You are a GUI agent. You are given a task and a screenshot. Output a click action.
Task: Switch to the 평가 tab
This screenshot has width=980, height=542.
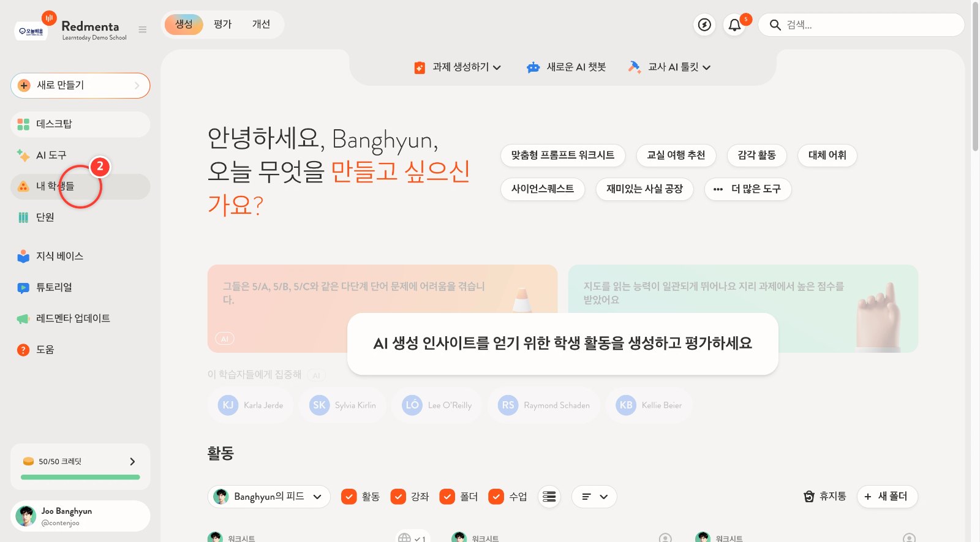click(223, 24)
